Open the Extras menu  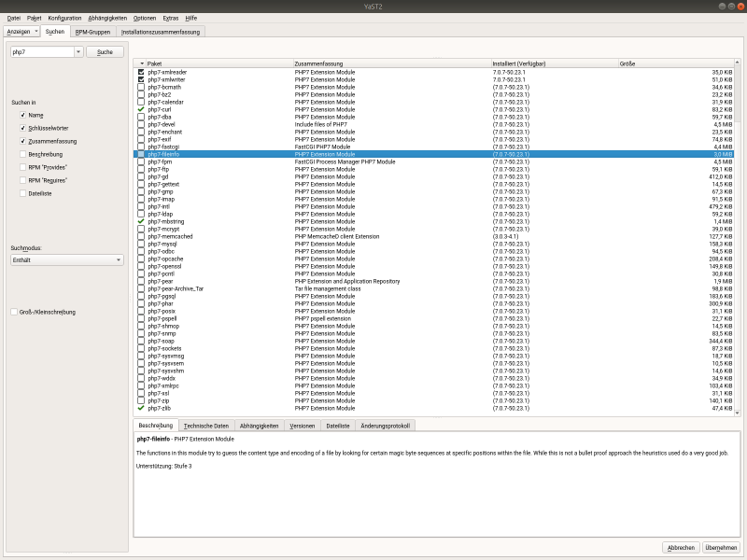pos(171,18)
